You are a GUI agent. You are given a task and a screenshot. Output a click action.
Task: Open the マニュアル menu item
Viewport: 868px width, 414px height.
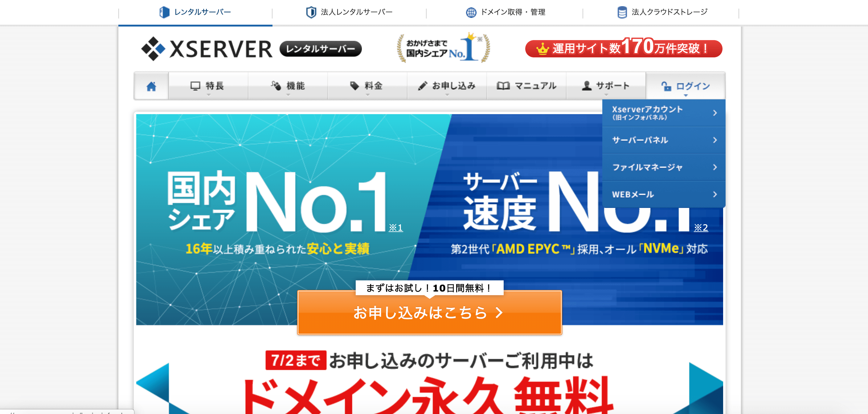(x=526, y=86)
